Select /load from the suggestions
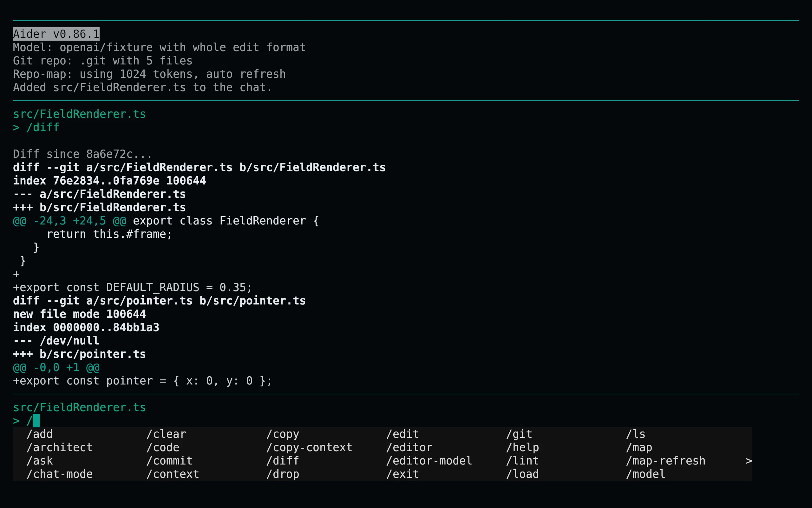 (x=522, y=474)
